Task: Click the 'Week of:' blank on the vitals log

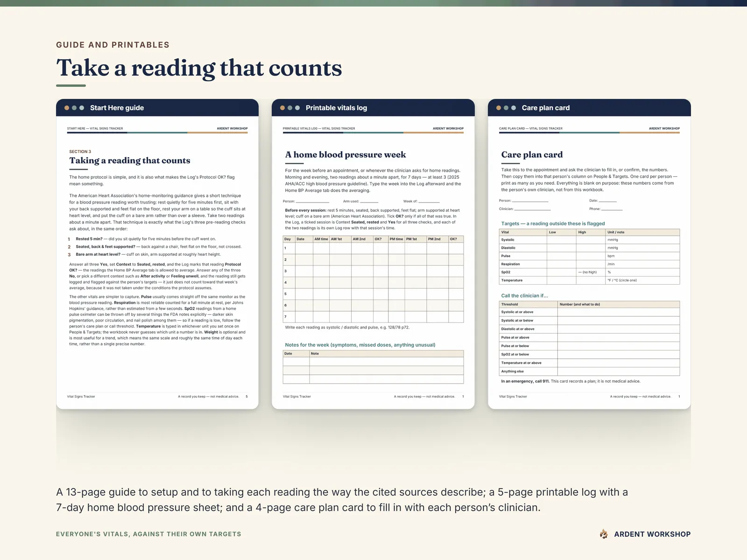Action: pyautogui.click(x=429, y=202)
